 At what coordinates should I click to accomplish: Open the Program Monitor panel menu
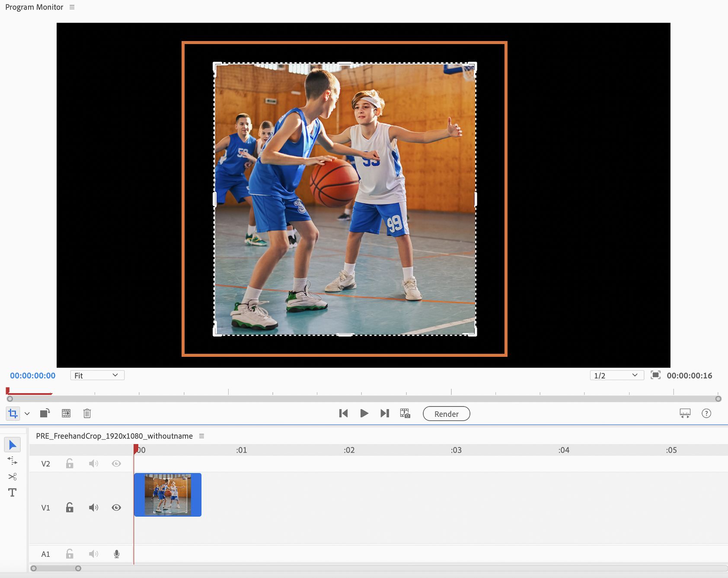tap(72, 7)
